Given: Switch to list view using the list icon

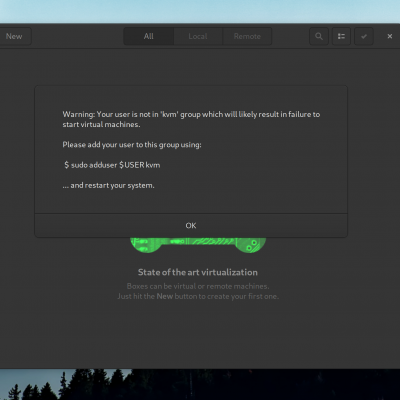Looking at the screenshot, I should pyautogui.click(x=341, y=36).
